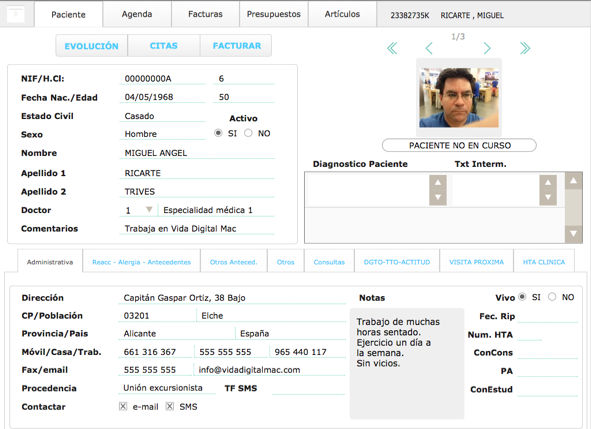Click bottom arrow of diagnosis panel scrollbar

[573, 234]
